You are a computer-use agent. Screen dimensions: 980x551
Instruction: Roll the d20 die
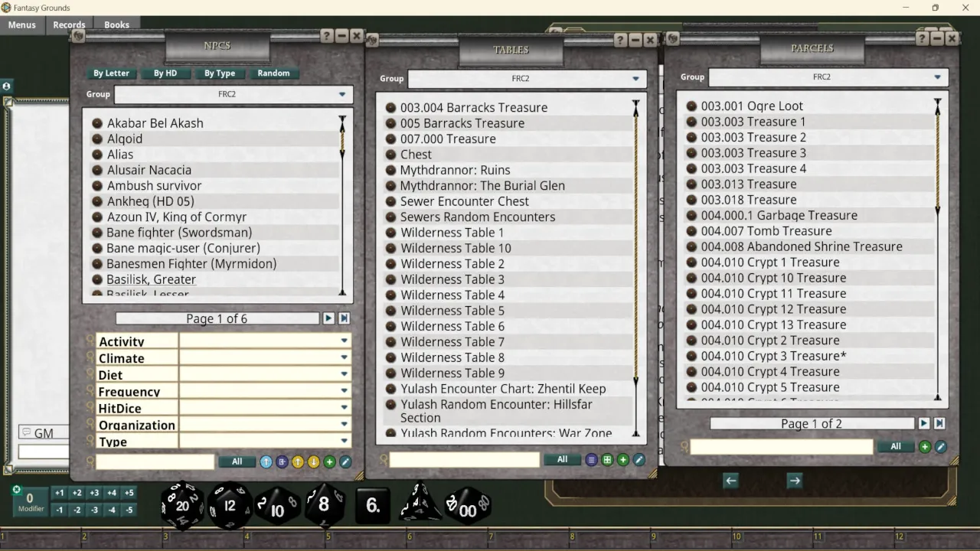182,505
